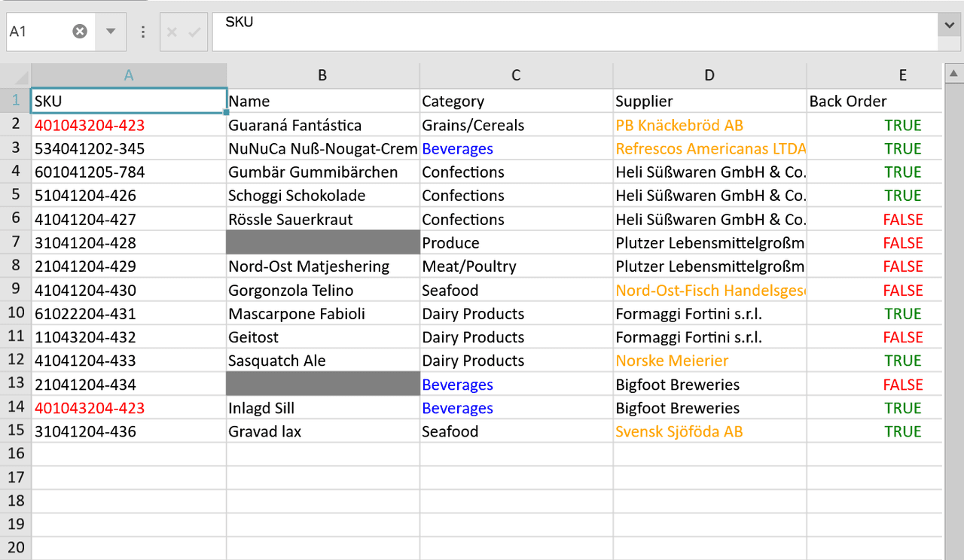
Task: Select the Inlagd Sill cell
Action: (322, 408)
